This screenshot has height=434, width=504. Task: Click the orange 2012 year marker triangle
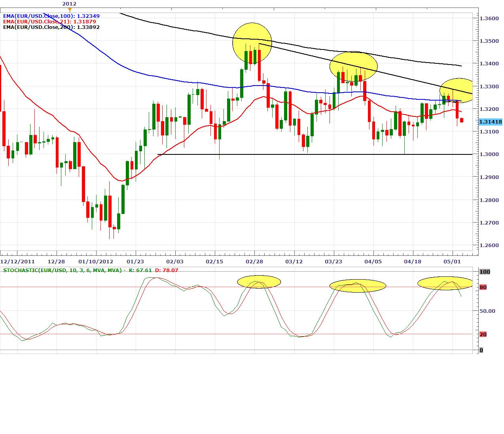70,9
